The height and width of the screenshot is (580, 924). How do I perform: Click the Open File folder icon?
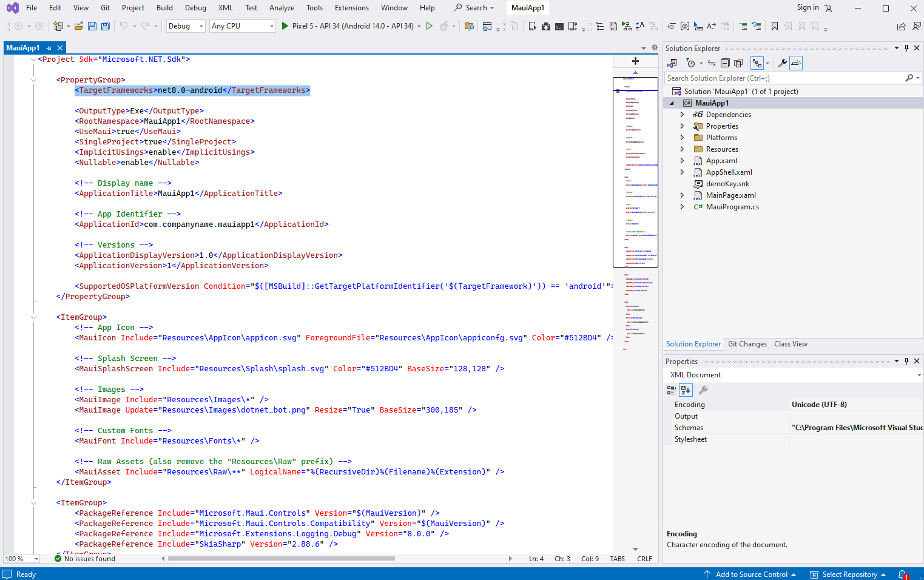[x=79, y=26]
